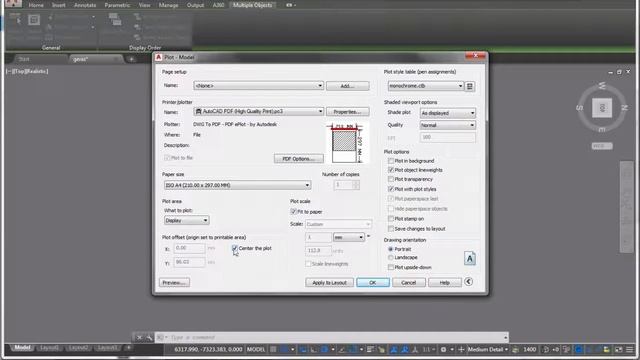Open Medium Detail dropdown in status bar
The width and height of the screenshot is (640, 360).
point(488,349)
